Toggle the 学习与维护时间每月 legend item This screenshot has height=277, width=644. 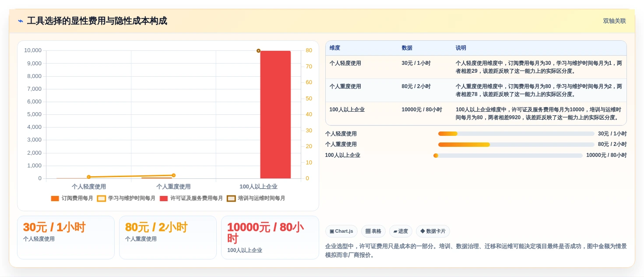(126, 198)
